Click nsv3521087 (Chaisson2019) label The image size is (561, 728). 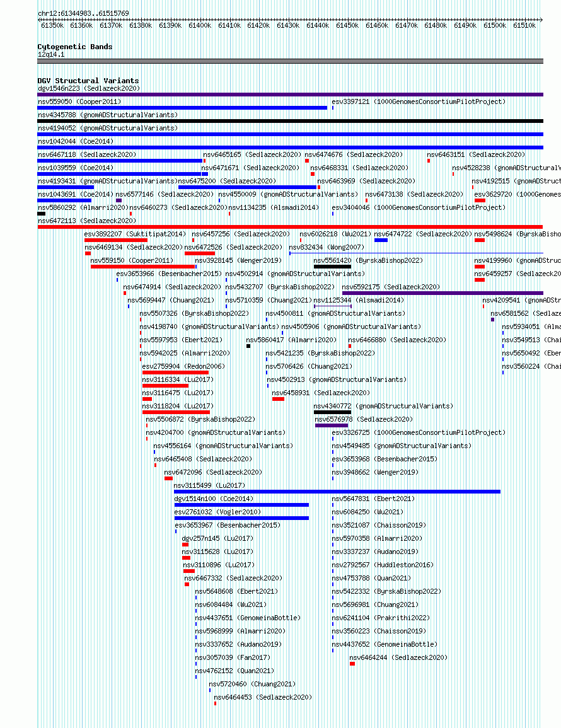tap(379, 526)
